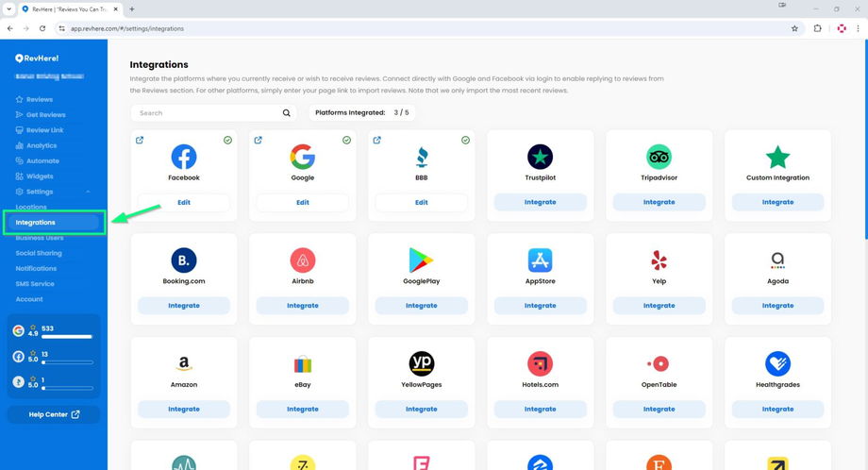
Task: Edit the BBB integration
Action: (x=422, y=203)
